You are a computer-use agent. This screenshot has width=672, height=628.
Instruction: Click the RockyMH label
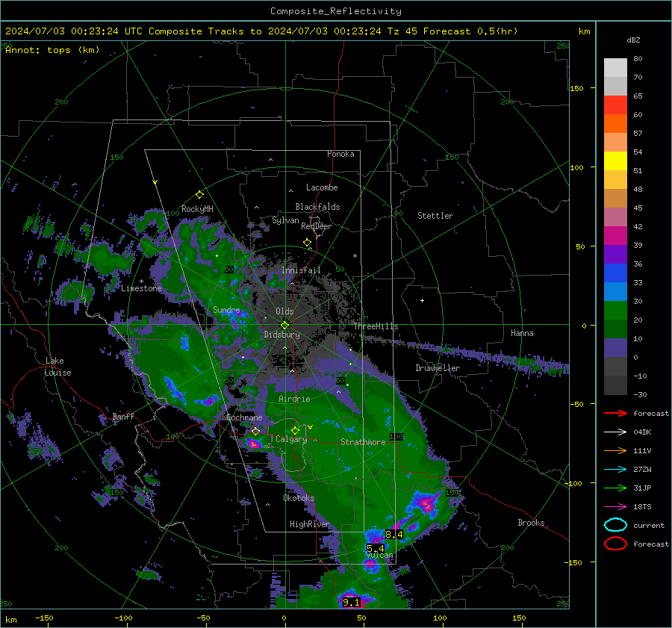pos(197,209)
